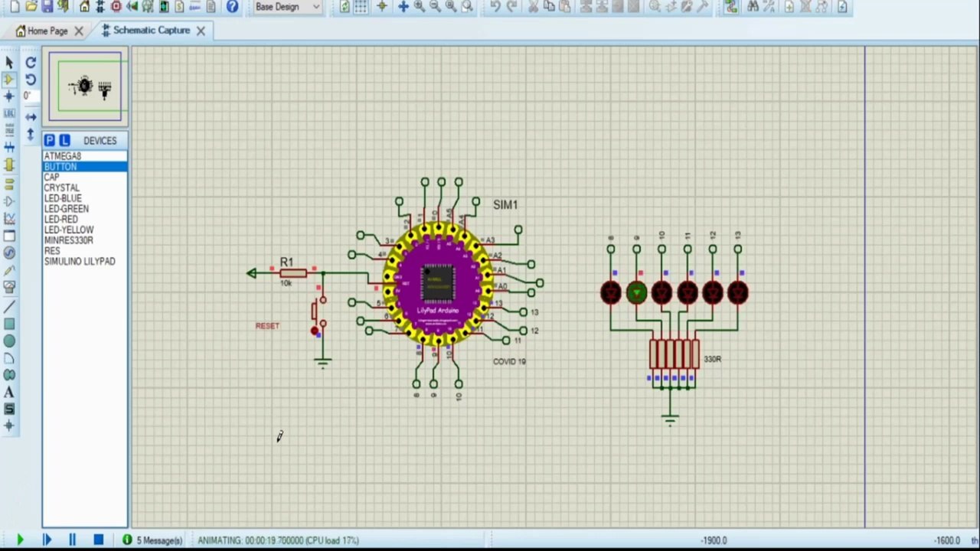This screenshot has width=980, height=551.
Task: Select the 2D line graphics tool
Action: [x=9, y=307]
